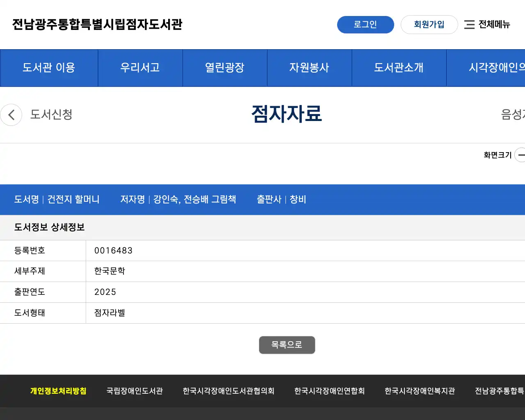Click the 전남광주통합특별시립점자도서관 site title
The height and width of the screenshot is (420, 525).
[x=97, y=25]
